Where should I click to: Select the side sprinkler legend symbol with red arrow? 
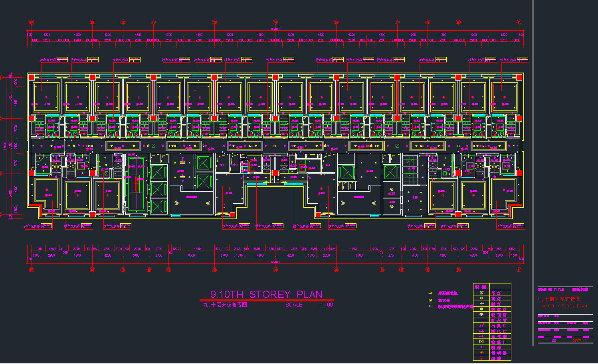(x=481, y=352)
